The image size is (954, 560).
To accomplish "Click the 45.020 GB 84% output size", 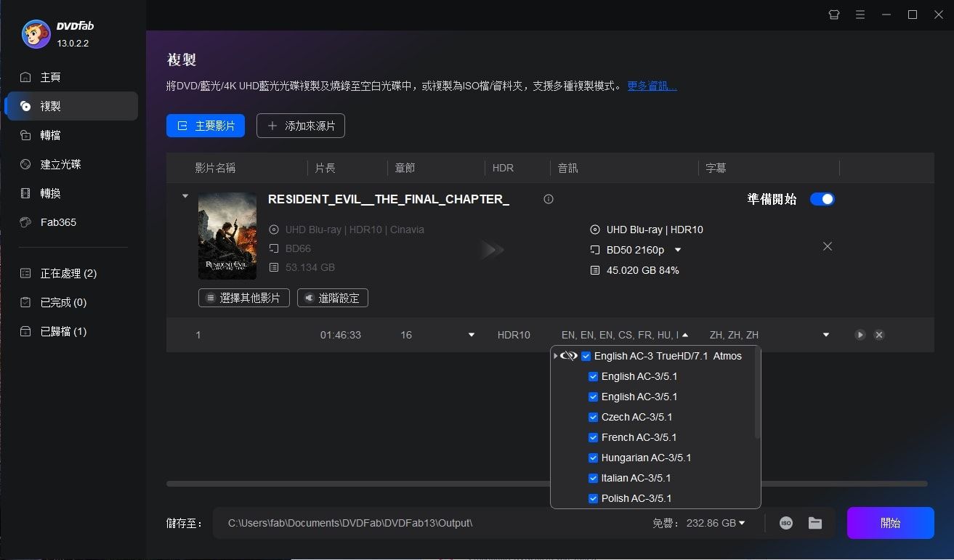I will 643,270.
